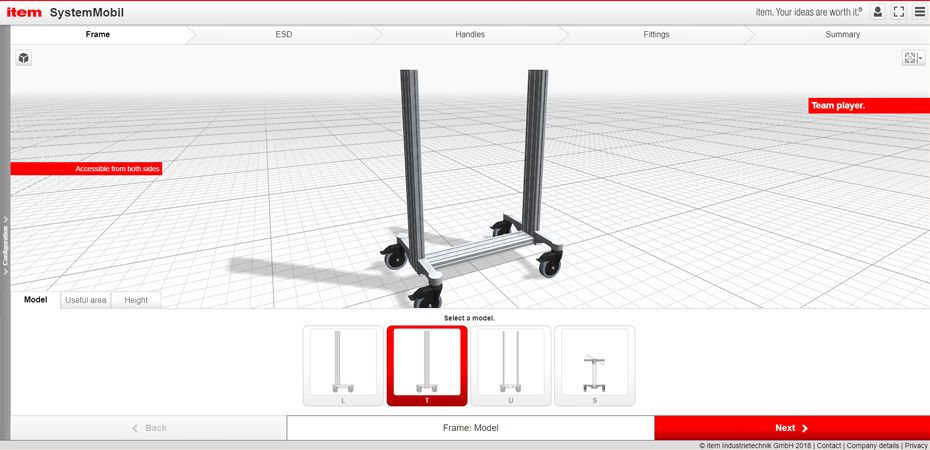Open the Privacy footer link
Image resolution: width=930 pixels, height=450 pixels.
(x=916, y=445)
